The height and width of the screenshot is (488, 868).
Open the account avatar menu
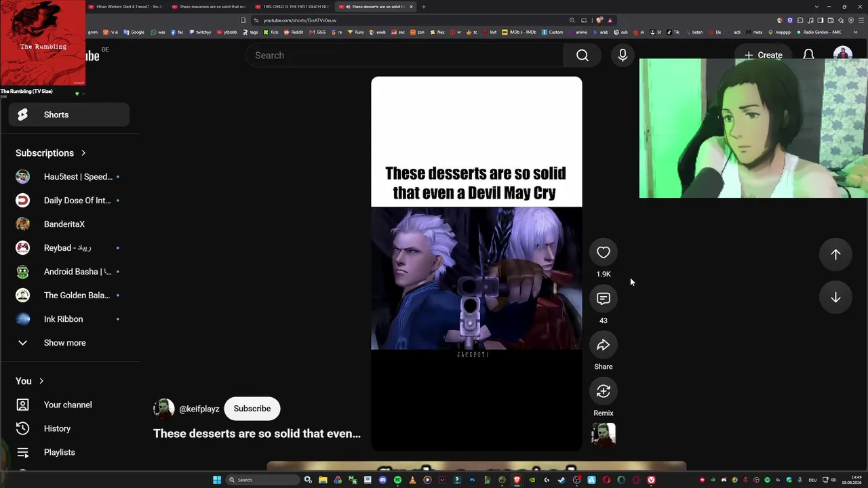point(842,53)
